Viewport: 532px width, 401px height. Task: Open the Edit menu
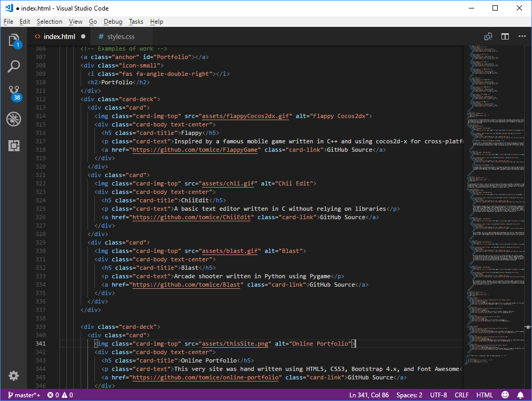click(25, 22)
